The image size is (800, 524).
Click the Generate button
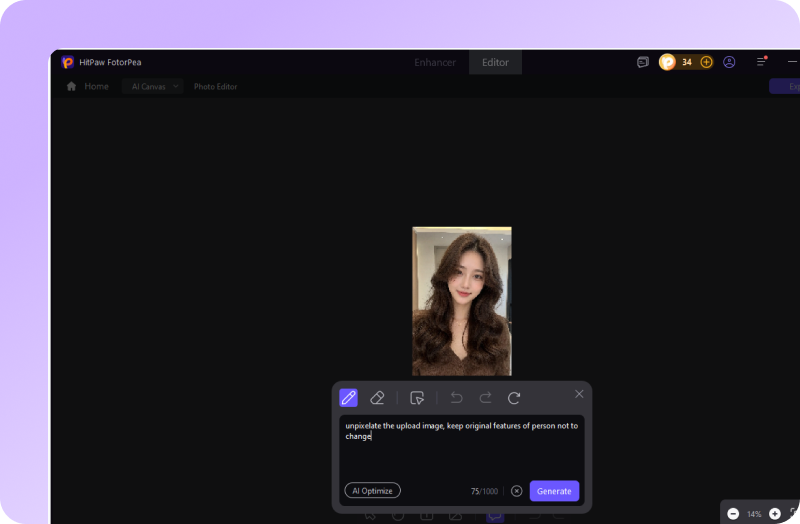(554, 491)
